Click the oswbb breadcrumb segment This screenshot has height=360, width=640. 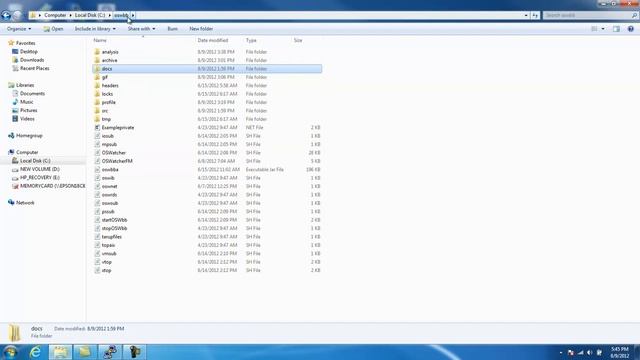coord(121,15)
